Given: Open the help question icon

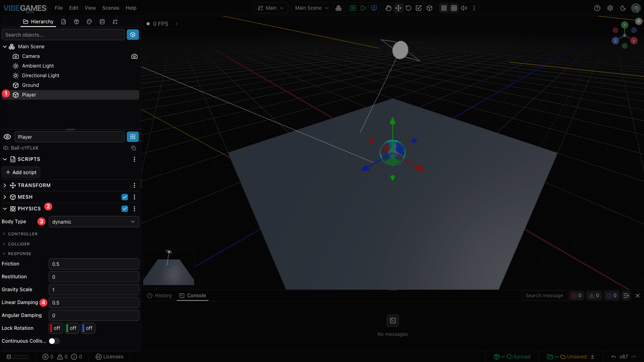Looking at the screenshot, I should (597, 8).
